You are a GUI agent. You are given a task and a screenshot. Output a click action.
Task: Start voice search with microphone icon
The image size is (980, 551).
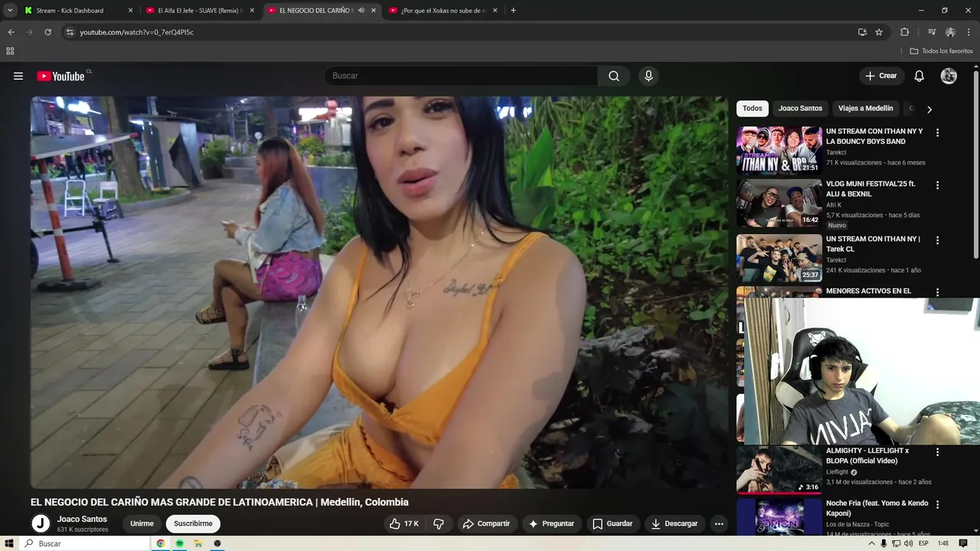click(x=648, y=76)
